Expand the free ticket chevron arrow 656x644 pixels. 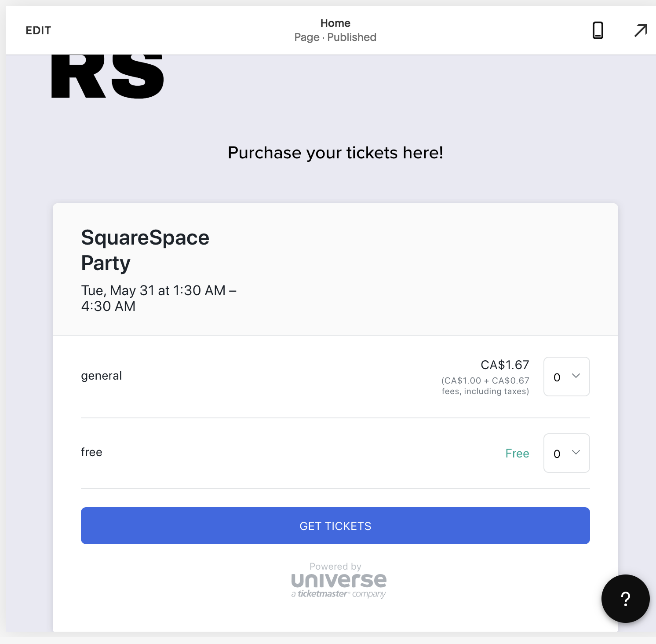click(576, 452)
